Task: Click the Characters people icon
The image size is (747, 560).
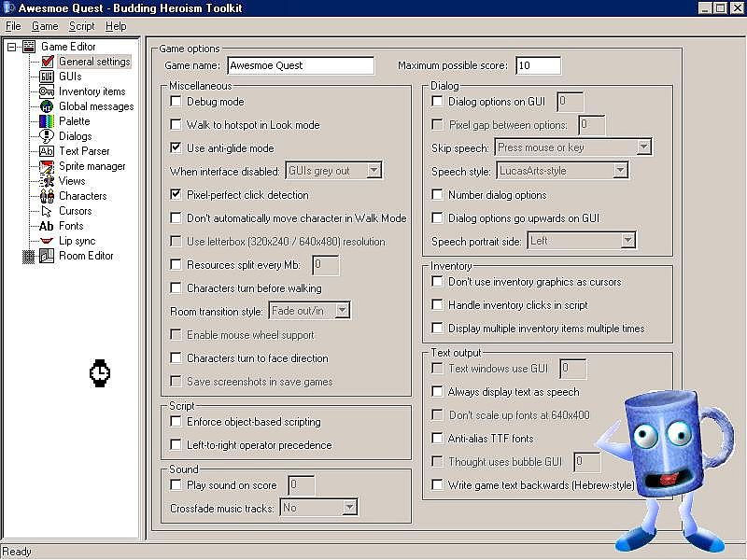Action: click(x=47, y=196)
